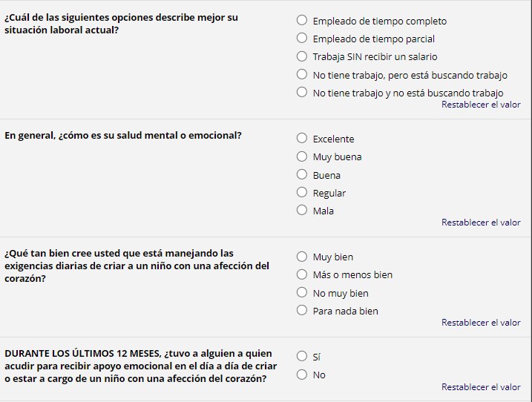Select "Trabaja SIN recibir un salario"
Screen dimensions: 532x402
tap(301, 56)
